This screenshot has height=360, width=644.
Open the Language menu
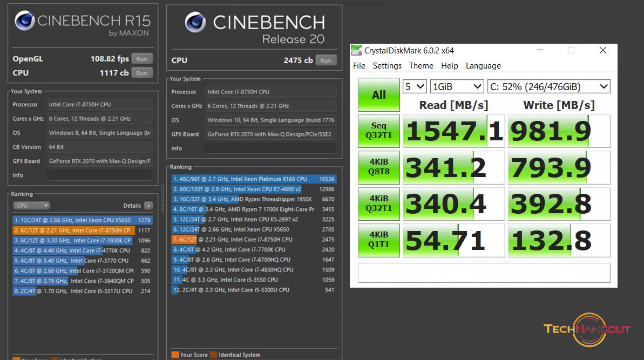click(x=483, y=66)
